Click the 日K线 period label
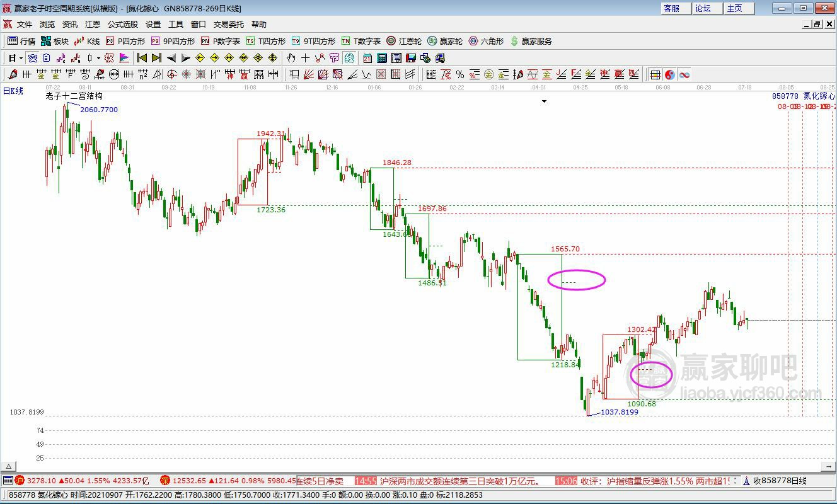Image resolution: width=837 pixels, height=504 pixels. tap(13, 91)
